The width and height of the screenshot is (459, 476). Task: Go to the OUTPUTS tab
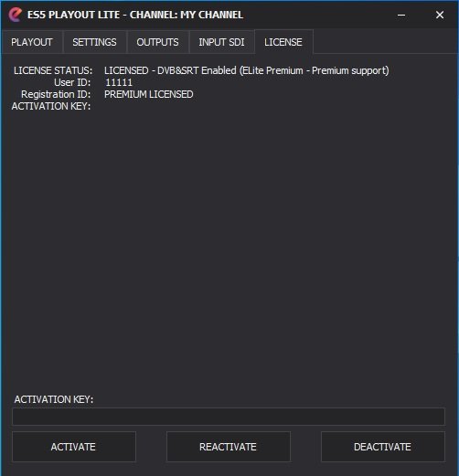click(157, 42)
